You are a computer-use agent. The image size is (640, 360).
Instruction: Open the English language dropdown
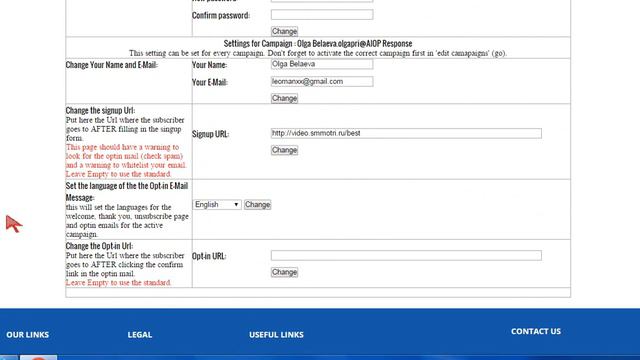click(x=217, y=204)
